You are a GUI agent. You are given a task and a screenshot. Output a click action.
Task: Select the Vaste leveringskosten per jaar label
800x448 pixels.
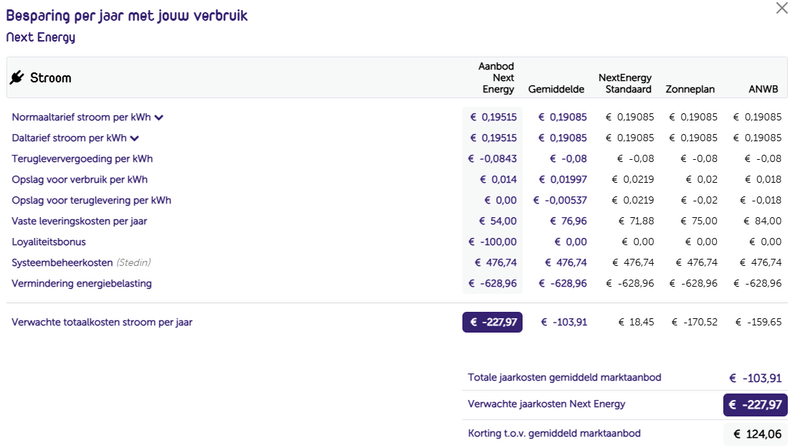(x=79, y=221)
